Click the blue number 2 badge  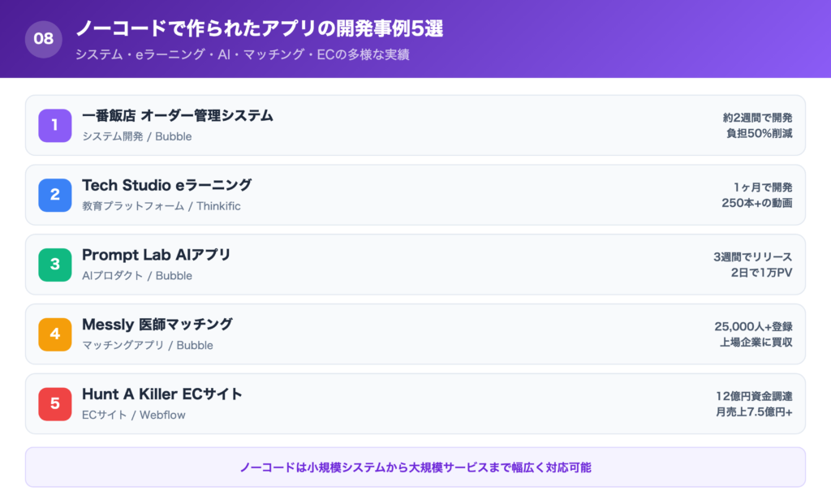(55, 195)
